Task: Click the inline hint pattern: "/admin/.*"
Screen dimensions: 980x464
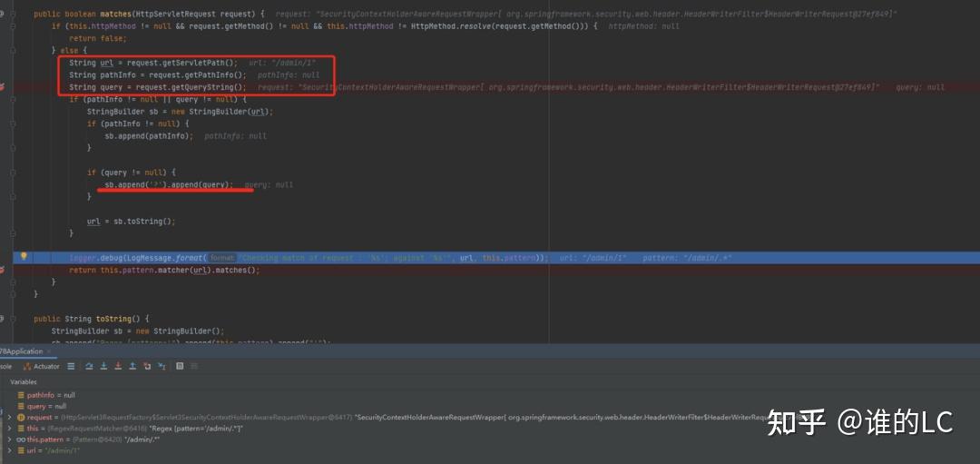Action: click(x=688, y=258)
